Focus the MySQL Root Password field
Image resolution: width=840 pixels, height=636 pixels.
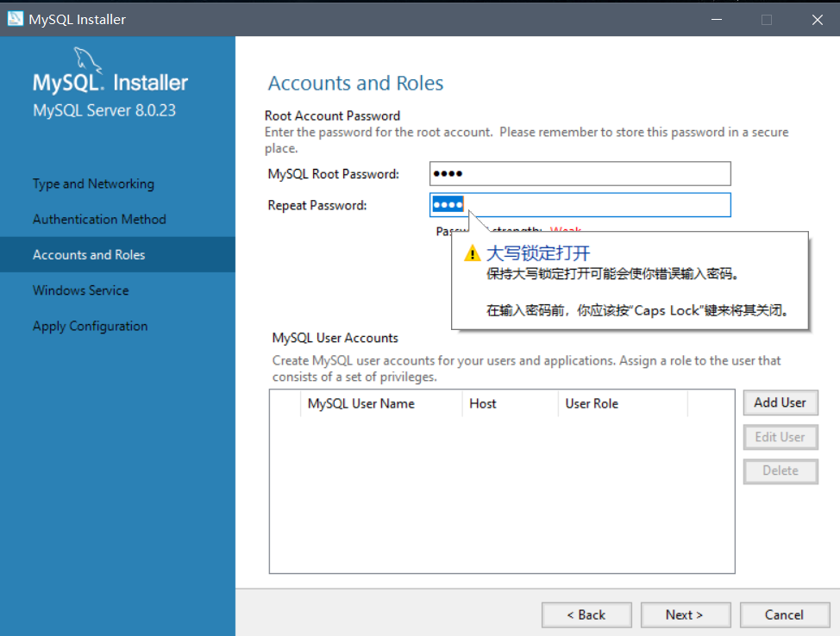[580, 173]
